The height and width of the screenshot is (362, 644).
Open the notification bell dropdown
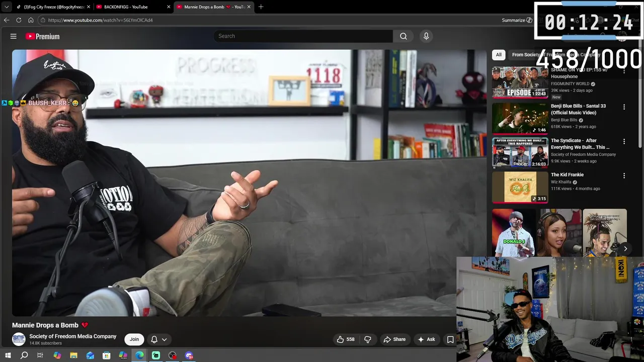(159, 339)
